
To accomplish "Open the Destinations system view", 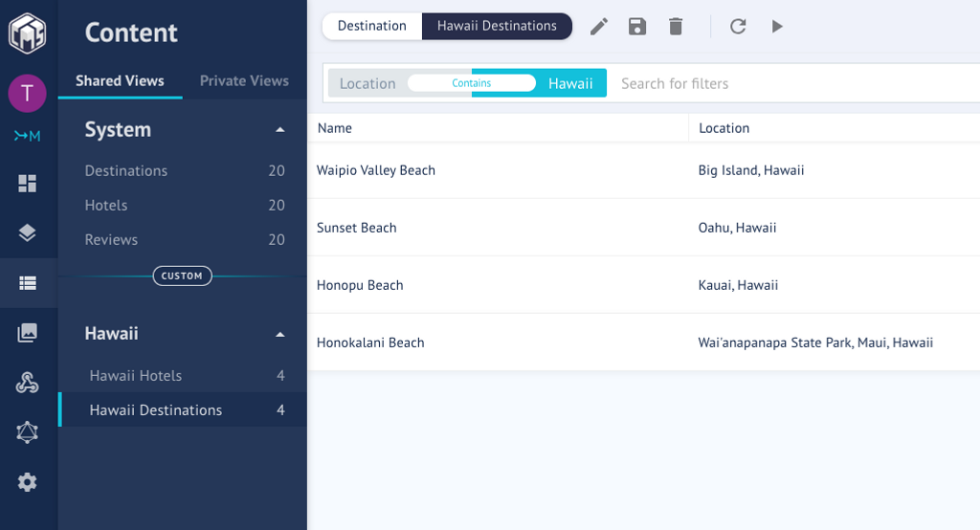I will click(x=183, y=170).
